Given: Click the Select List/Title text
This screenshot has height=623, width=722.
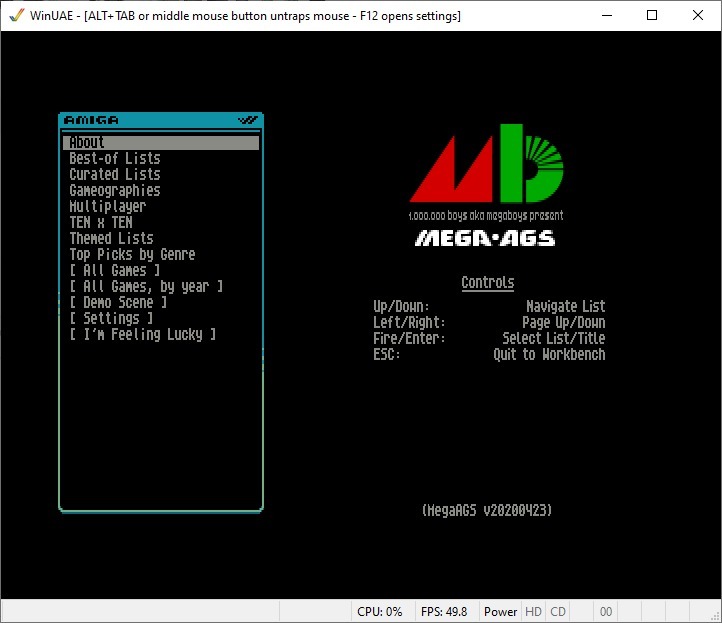Looking at the screenshot, I should [x=553, y=338].
